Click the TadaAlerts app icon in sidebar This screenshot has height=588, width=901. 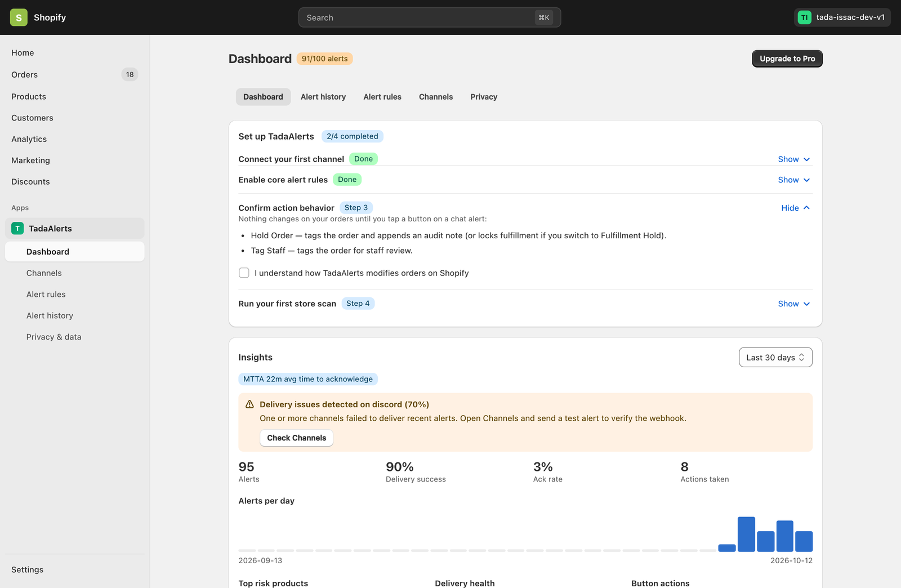tap(17, 228)
